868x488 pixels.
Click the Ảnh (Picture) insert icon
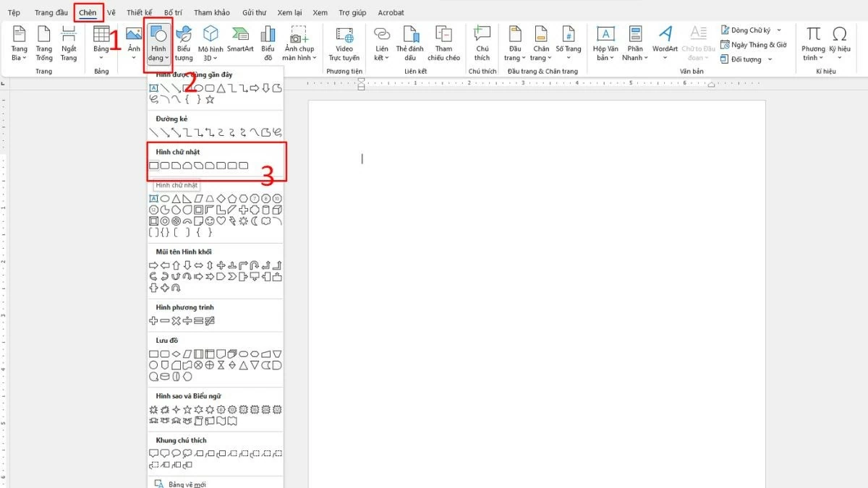coord(134,40)
